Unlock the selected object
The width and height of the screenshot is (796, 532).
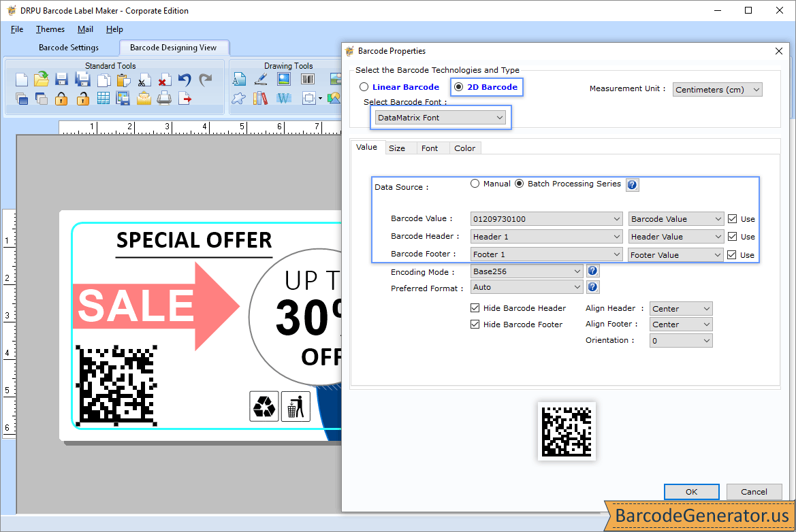(83, 99)
